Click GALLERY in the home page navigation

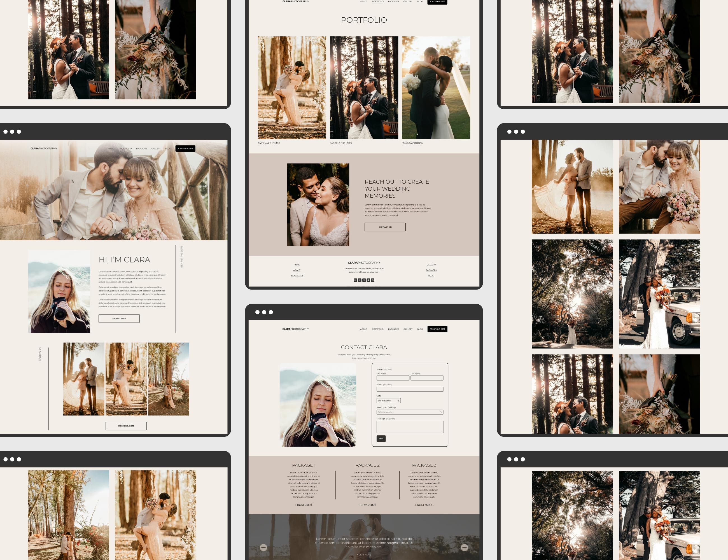point(156,149)
